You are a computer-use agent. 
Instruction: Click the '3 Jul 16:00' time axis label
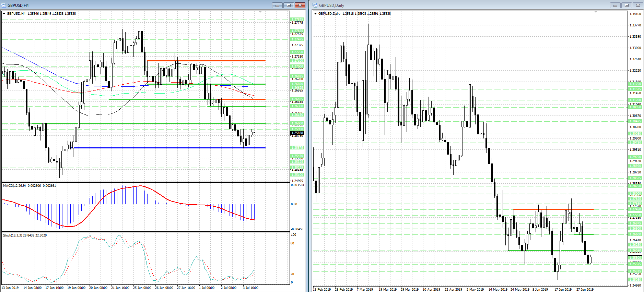250,288
